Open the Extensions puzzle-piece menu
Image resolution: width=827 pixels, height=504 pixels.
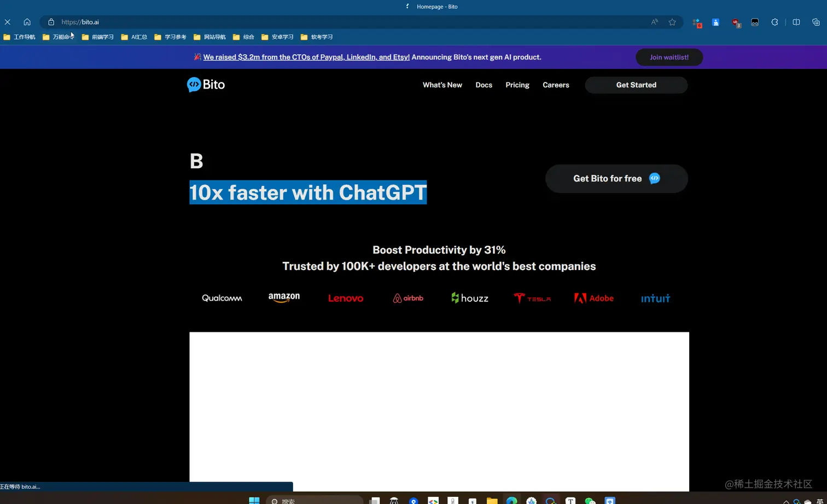[x=774, y=22]
